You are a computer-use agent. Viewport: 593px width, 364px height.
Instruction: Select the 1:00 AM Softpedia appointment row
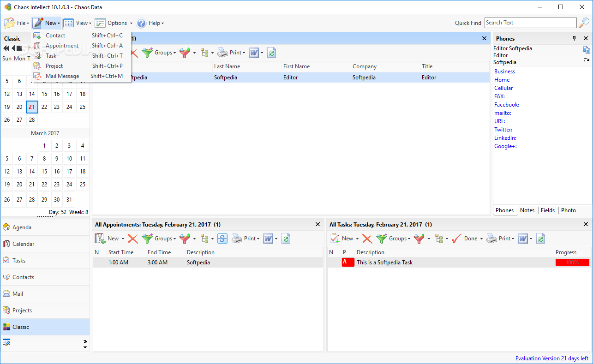click(208, 263)
